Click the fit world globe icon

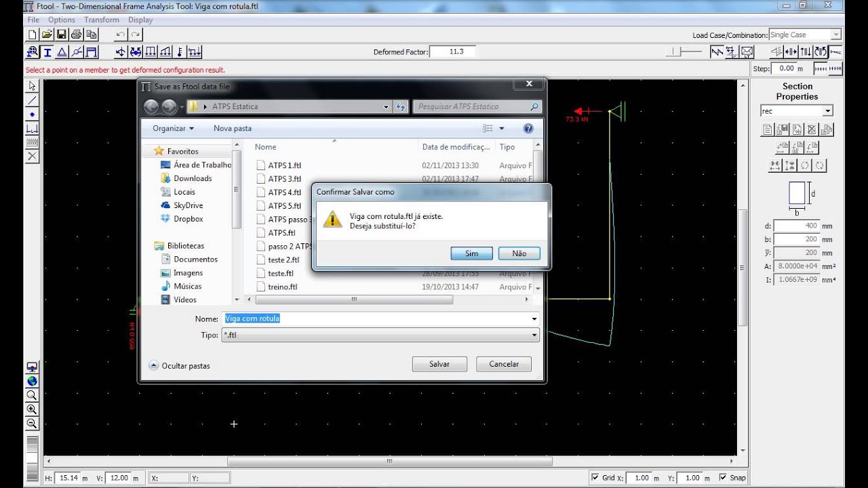[x=32, y=382]
